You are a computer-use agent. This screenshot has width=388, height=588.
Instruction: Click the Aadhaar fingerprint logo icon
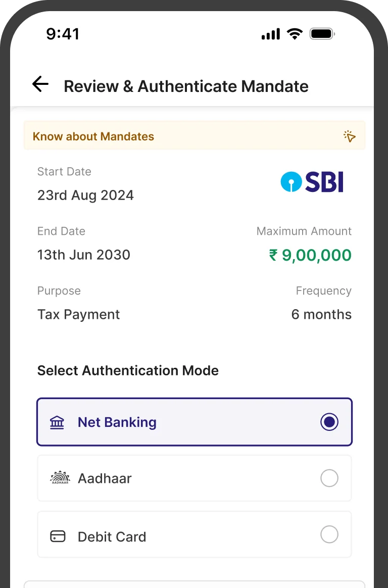pyautogui.click(x=60, y=478)
